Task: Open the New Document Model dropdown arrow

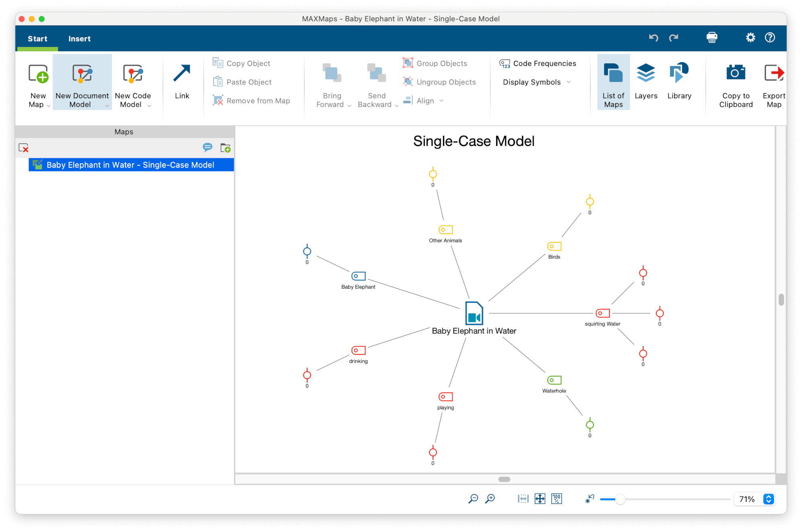Action: pyautogui.click(x=107, y=105)
